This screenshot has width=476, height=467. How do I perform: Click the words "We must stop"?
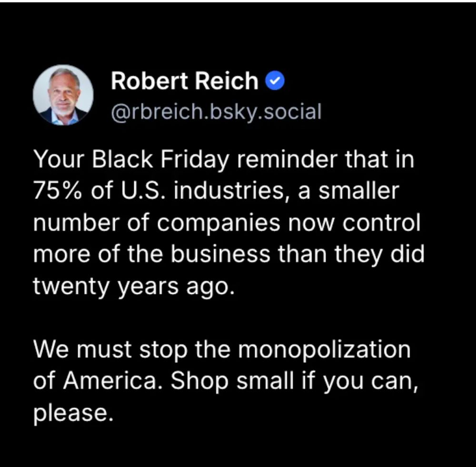(x=110, y=350)
